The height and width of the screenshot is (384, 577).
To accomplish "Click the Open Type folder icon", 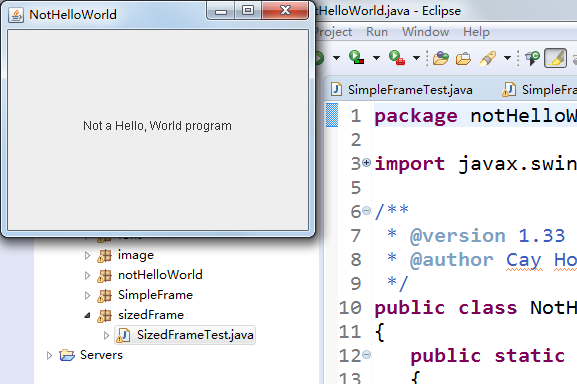I will [x=440, y=58].
